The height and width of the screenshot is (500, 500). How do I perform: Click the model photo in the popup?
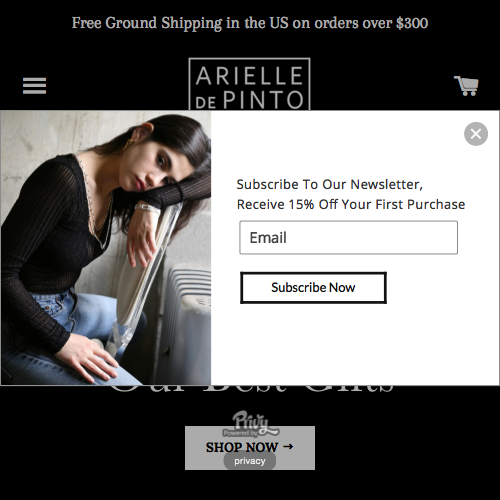(x=106, y=248)
